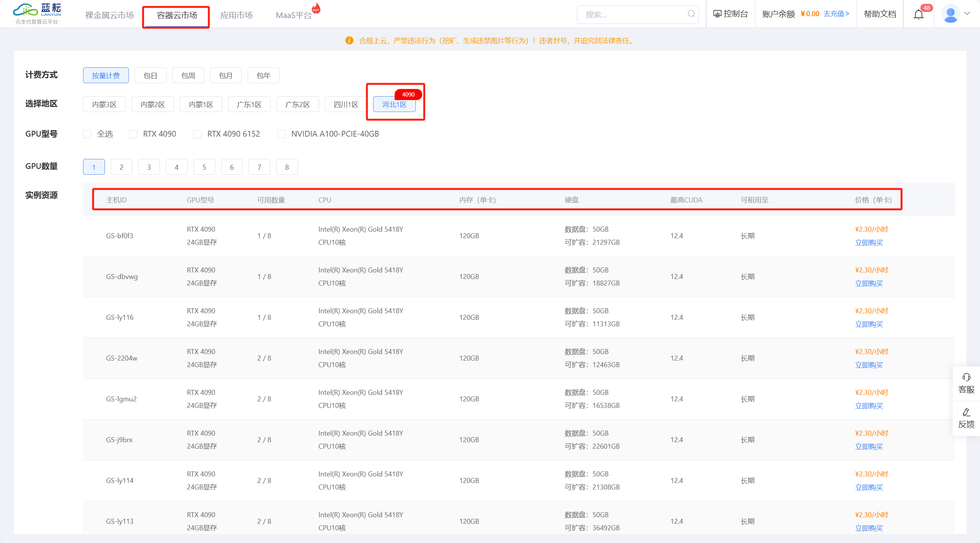Enable the RTX 4090 checkbox
The width and height of the screenshot is (980, 543).
[133, 134]
